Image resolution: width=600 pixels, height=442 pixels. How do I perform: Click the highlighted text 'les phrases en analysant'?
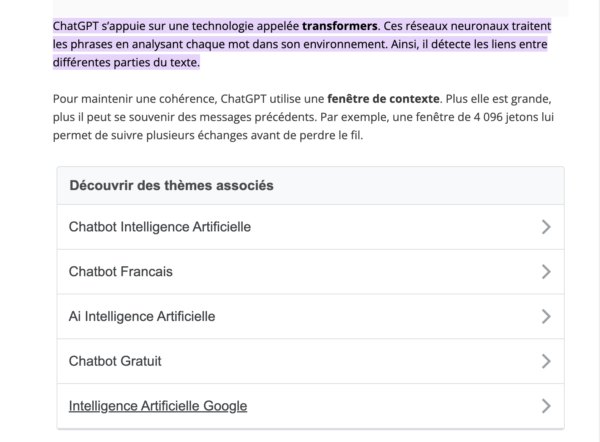coord(118,44)
